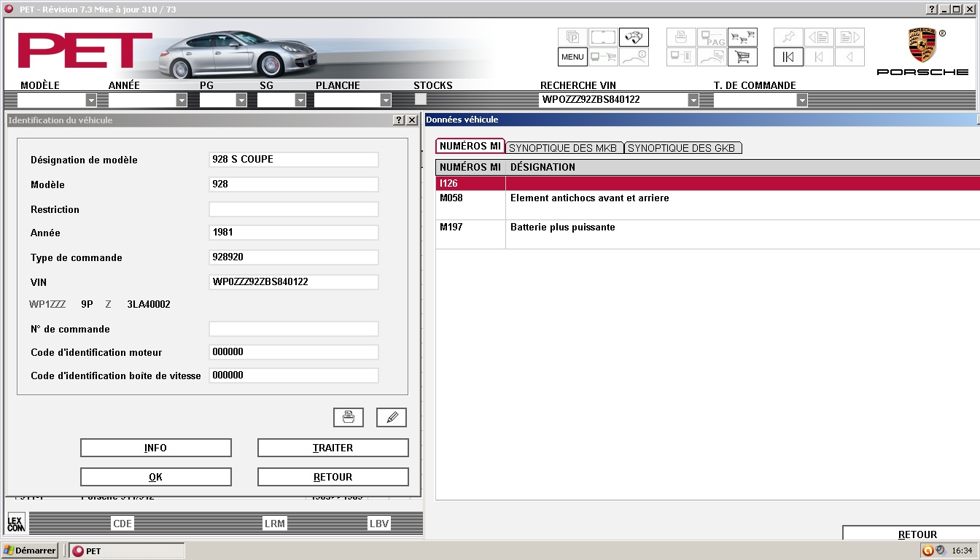Open the help question mark in dialog title
Screen dimensions: 980x560
[x=399, y=120]
